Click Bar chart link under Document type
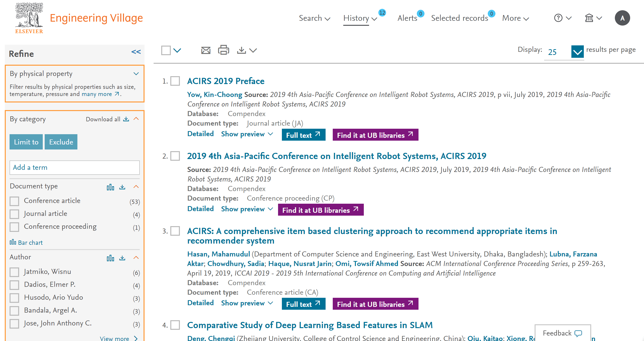644x341 pixels. pyautogui.click(x=26, y=243)
